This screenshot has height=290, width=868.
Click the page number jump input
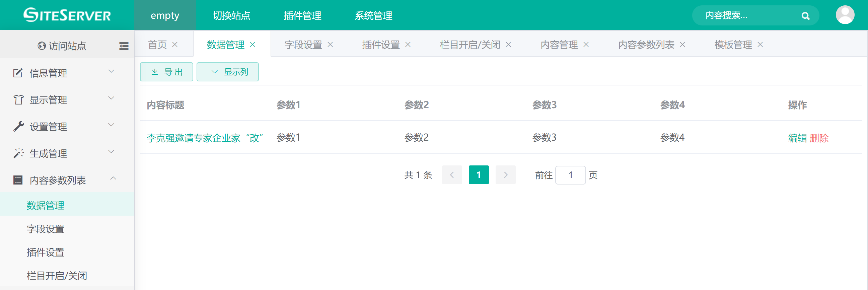(x=570, y=175)
